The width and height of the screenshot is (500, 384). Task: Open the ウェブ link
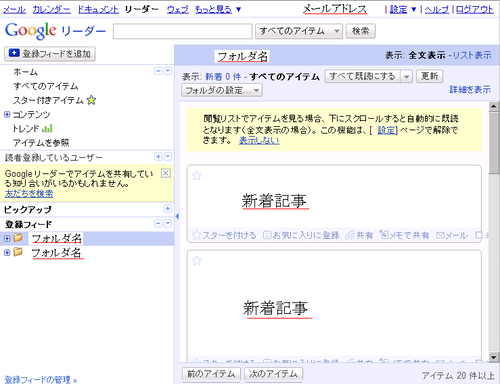pos(178,9)
